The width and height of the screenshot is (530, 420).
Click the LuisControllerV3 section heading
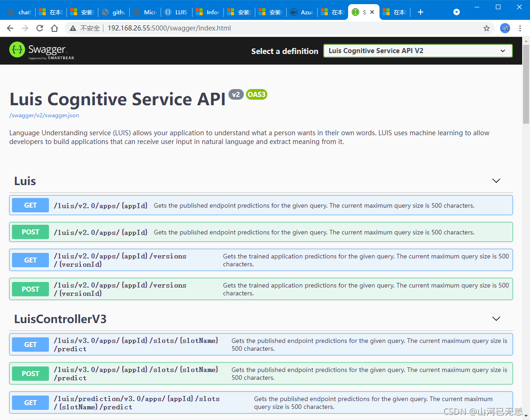[60, 318]
